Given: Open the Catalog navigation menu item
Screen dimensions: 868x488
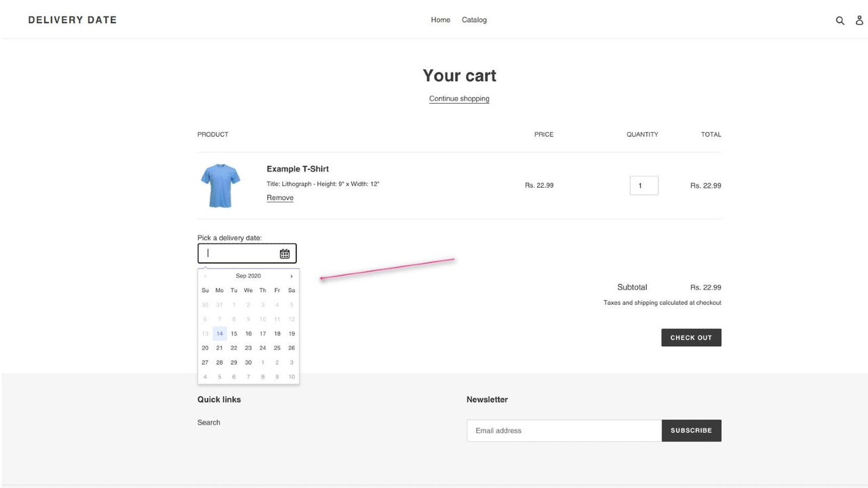Looking at the screenshot, I should click(x=474, y=20).
